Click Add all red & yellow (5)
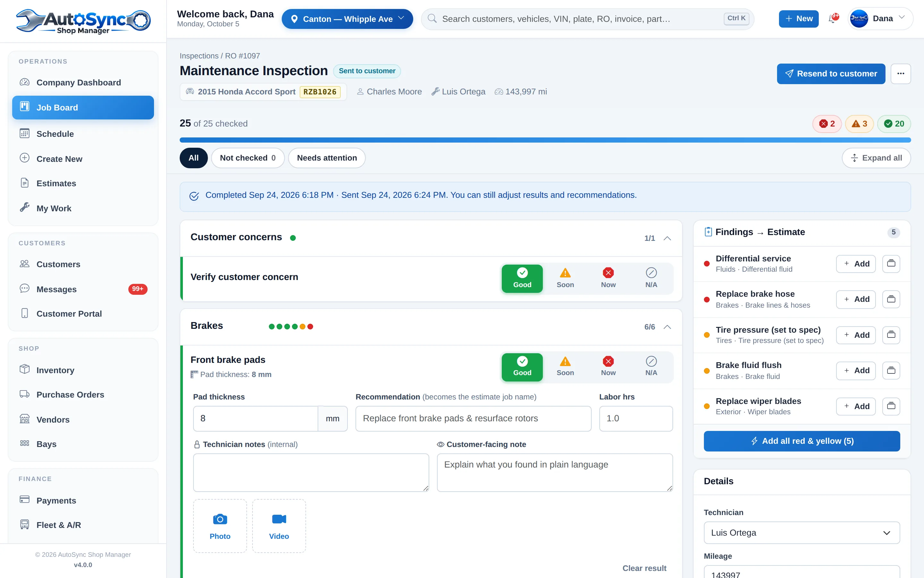This screenshot has width=924, height=578. [802, 441]
